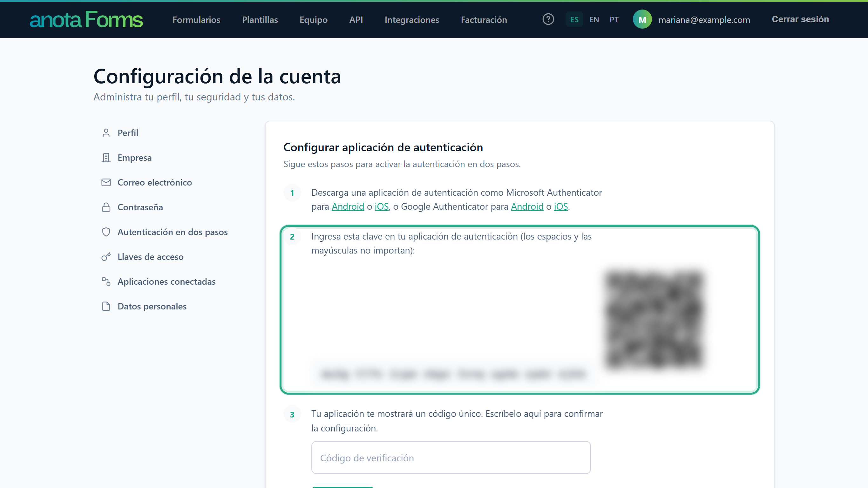
Task: Click the green M user avatar
Action: click(x=642, y=20)
